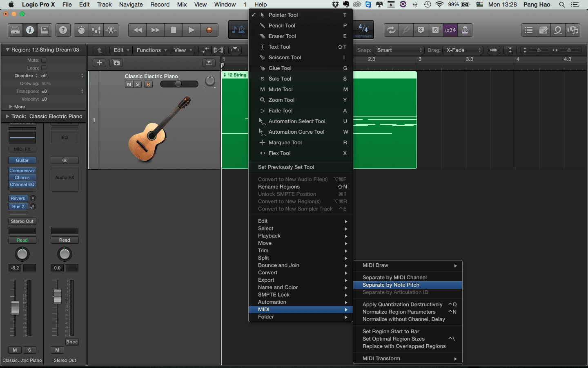
Task: Click the add track plus icon
Action: [x=99, y=63]
